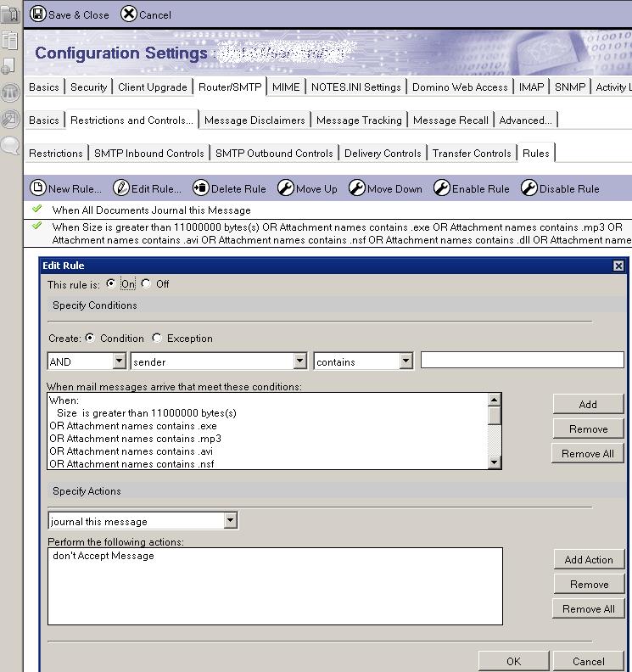Open the pages icon in left sidebar
This screenshot has height=672, width=632.
[10, 41]
